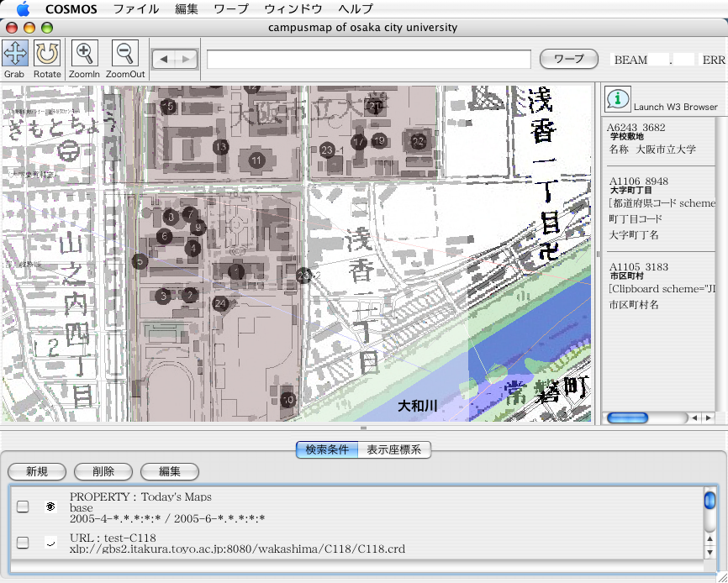
Task: Click the info panel scroll-right arrow
Action: click(x=708, y=418)
